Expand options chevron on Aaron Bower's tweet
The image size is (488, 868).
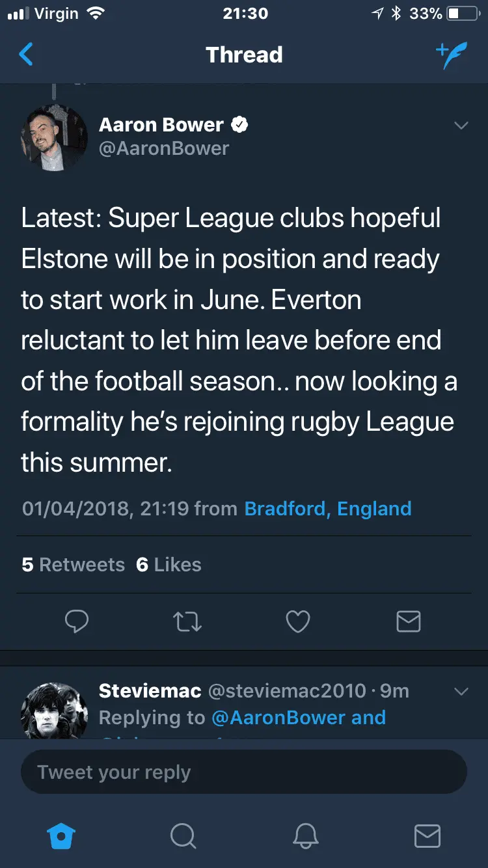tap(461, 126)
